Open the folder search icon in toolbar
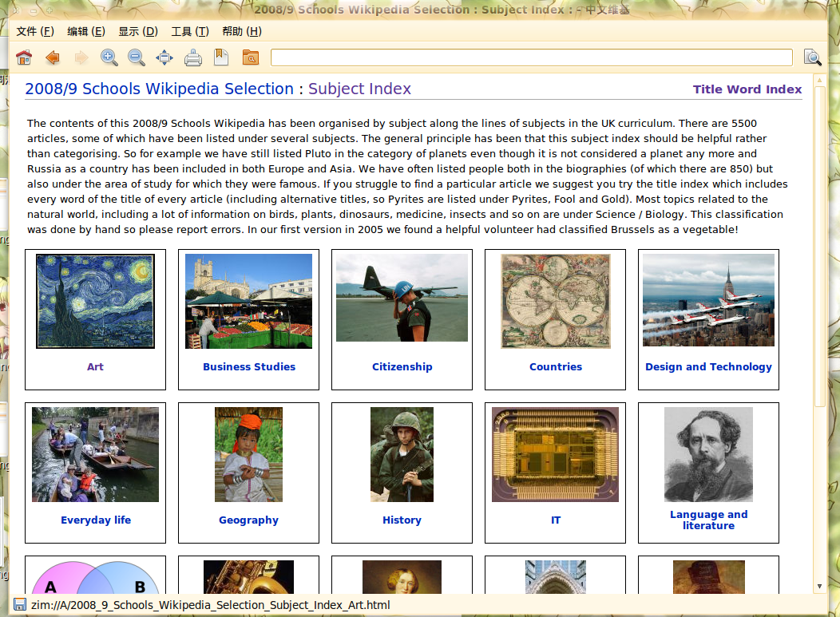Screen dimensions: 840x617 coord(250,57)
